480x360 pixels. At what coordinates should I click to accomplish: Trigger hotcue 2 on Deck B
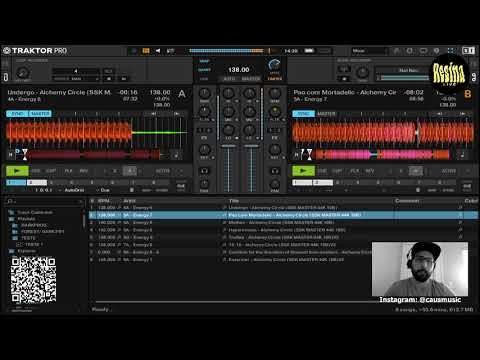(x=323, y=183)
